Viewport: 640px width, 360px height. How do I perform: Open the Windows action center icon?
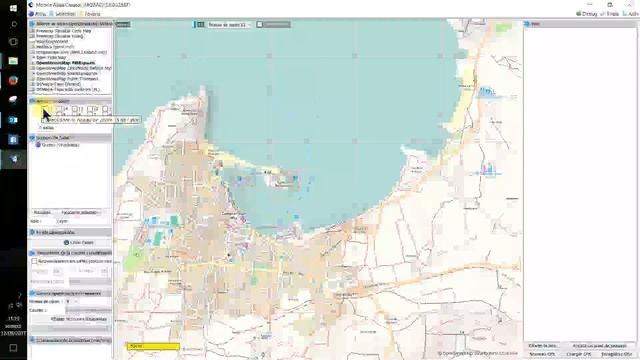coord(13,348)
